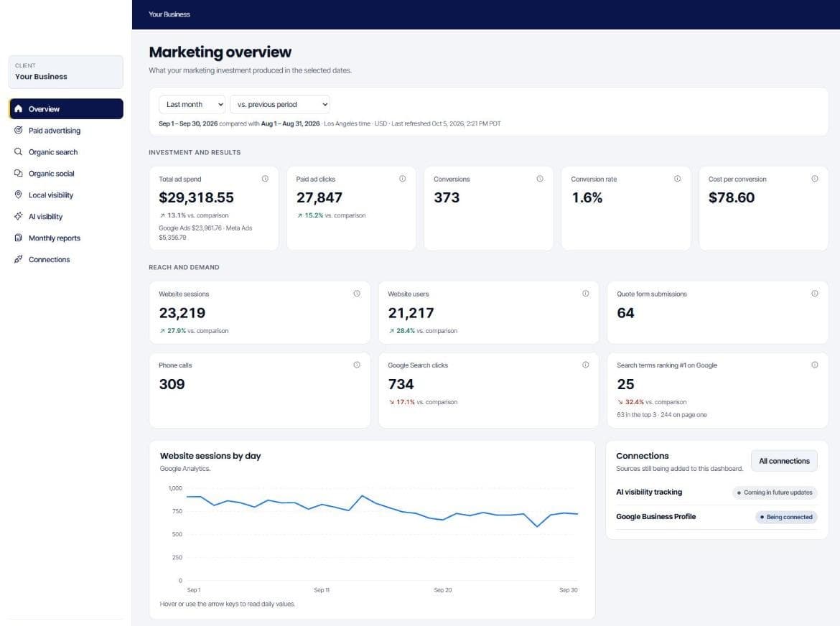
Task: Click Your Business in the top header
Action: tap(169, 14)
